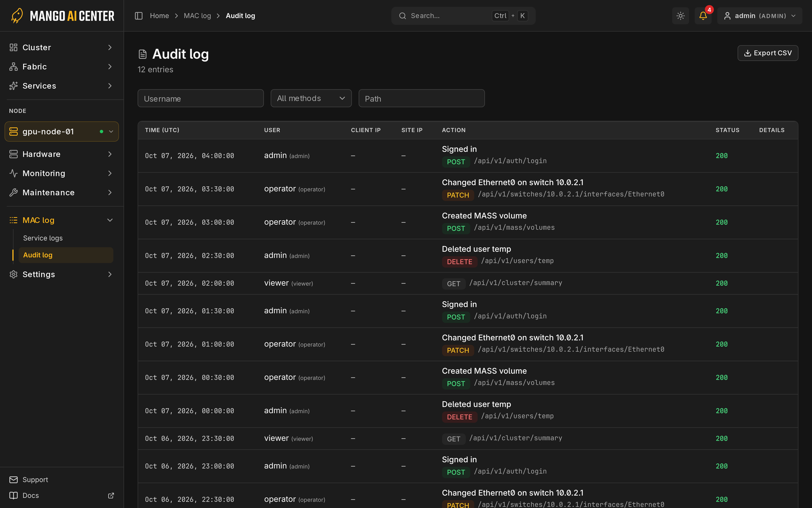Click the Settings gear icon
Viewport: 812px width, 508px height.
tap(13, 275)
